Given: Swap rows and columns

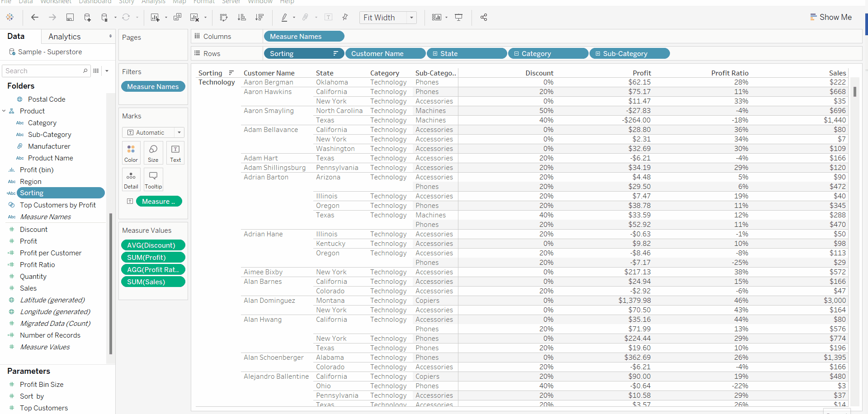Looking at the screenshot, I should point(223,17).
